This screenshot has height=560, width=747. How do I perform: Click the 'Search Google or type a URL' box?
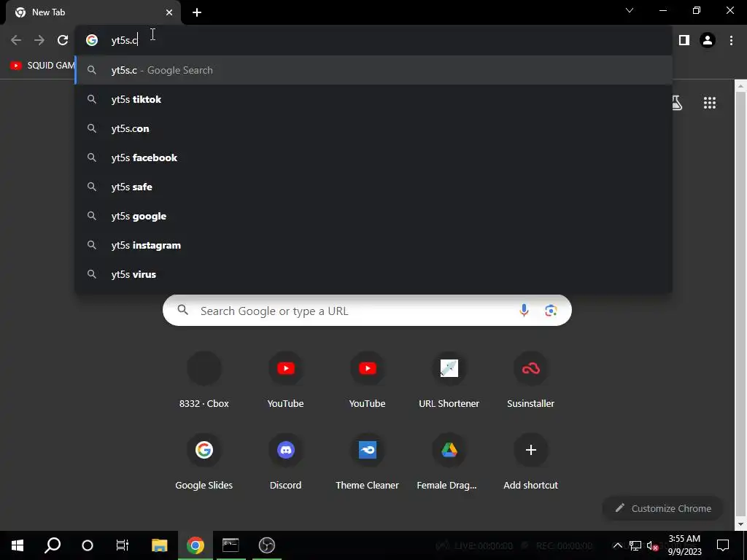tap(367, 311)
